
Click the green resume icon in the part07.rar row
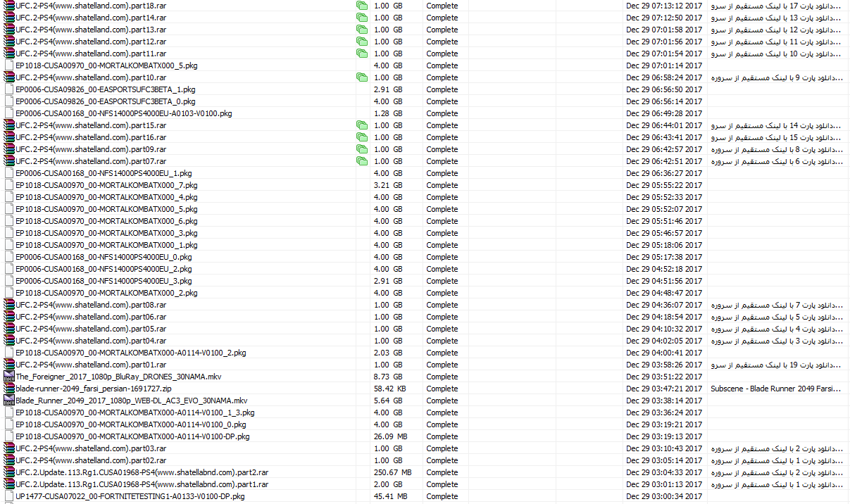click(x=362, y=161)
